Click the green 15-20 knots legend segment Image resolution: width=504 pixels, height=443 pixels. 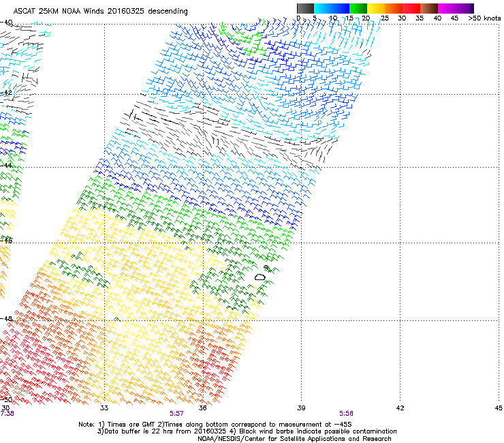point(358,8)
